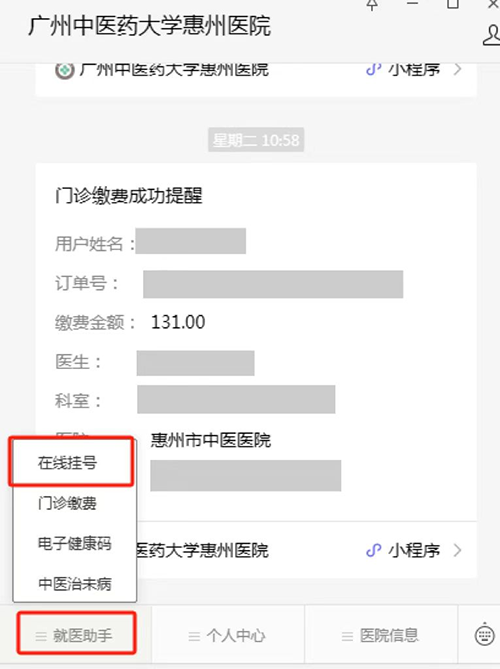This screenshot has height=669, width=500.
Task: Open the chevron arrow on the top card
Action: click(x=457, y=69)
